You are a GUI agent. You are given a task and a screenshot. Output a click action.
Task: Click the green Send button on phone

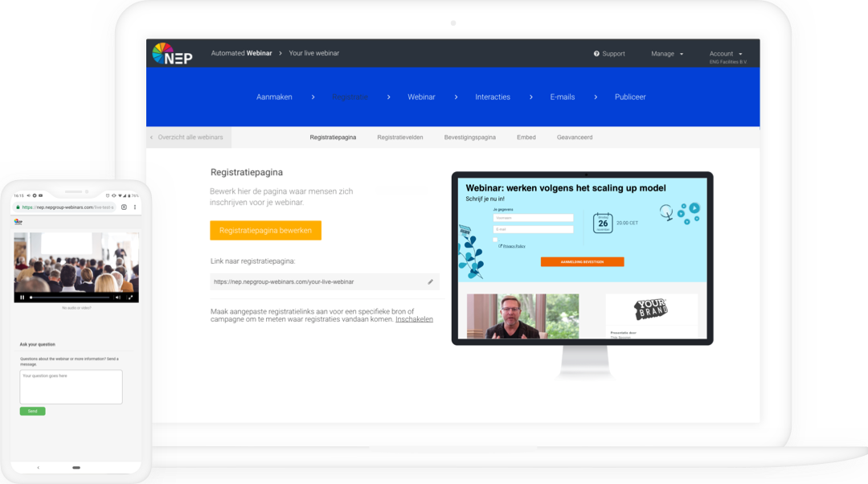[x=33, y=412]
